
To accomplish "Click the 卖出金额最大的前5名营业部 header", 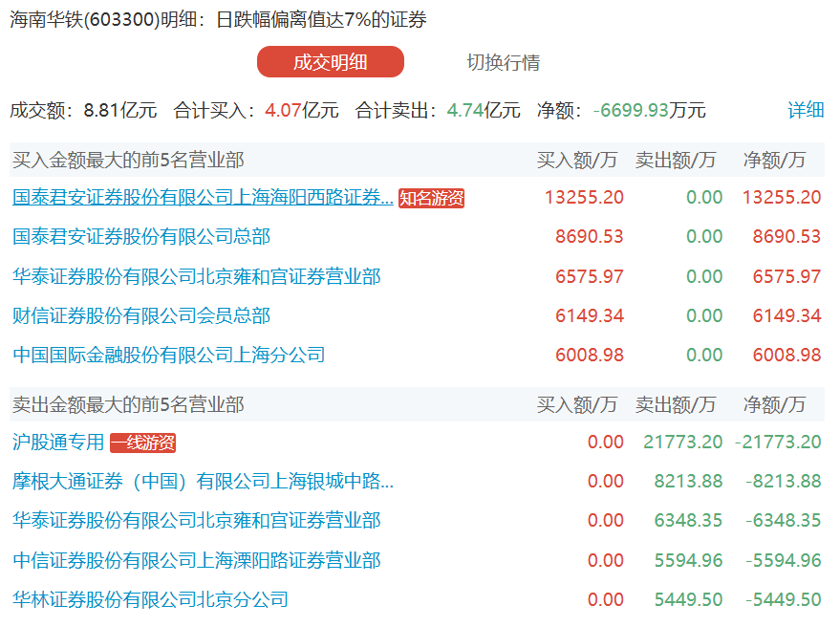I will (x=129, y=404).
